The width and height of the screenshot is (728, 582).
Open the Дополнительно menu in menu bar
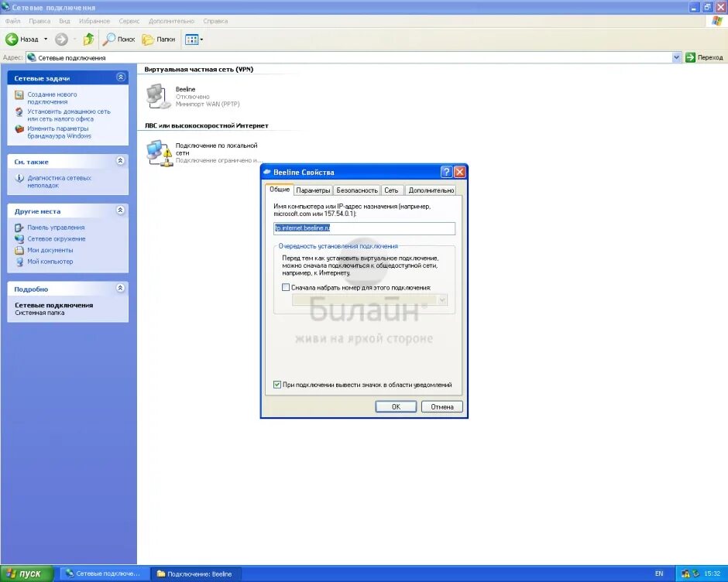[x=171, y=21]
